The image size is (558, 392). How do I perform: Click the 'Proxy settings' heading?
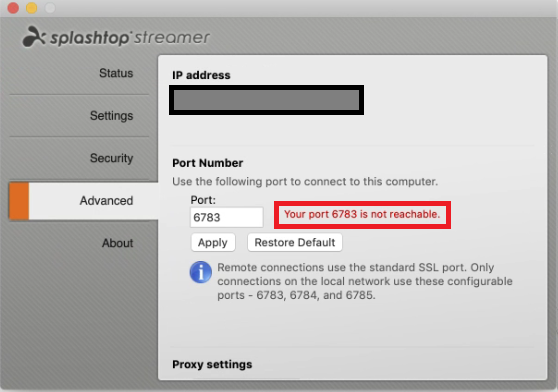(212, 364)
